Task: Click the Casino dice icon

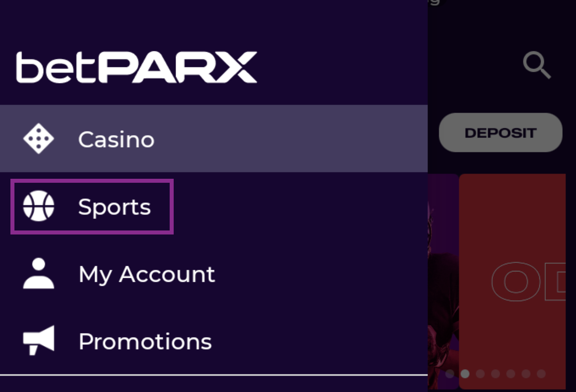Action: point(39,139)
